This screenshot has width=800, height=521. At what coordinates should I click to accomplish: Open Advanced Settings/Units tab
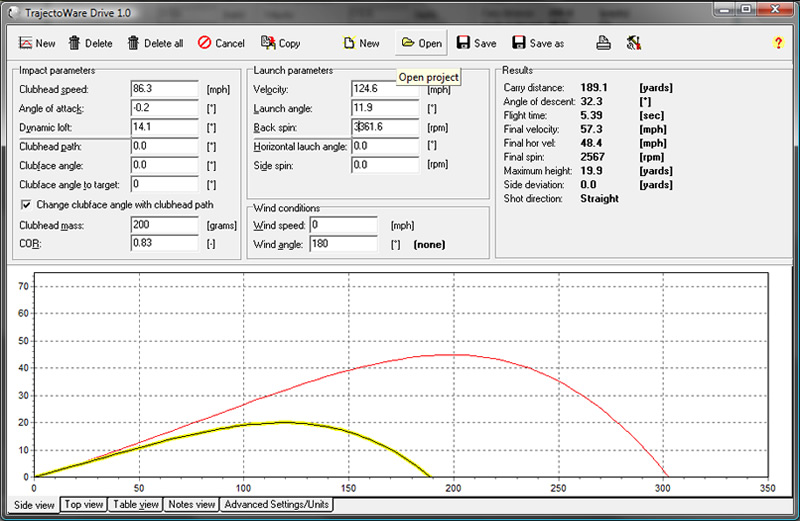tap(277, 504)
